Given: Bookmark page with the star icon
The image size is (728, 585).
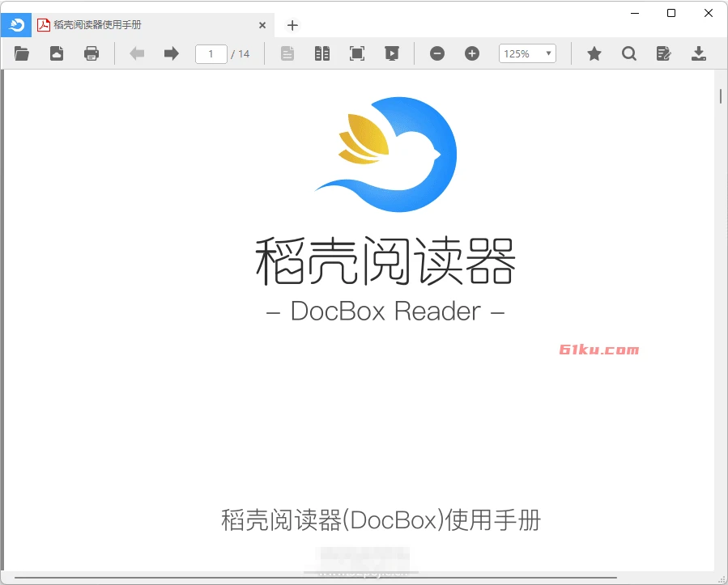Looking at the screenshot, I should [x=594, y=53].
